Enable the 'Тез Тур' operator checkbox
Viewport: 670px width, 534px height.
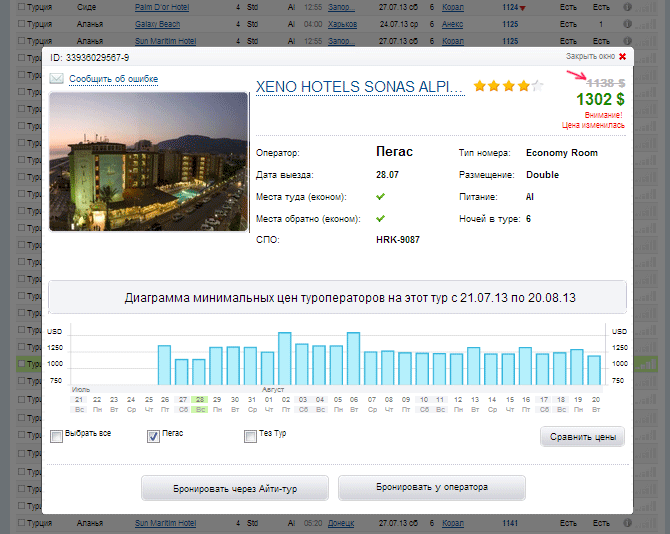[250, 437]
